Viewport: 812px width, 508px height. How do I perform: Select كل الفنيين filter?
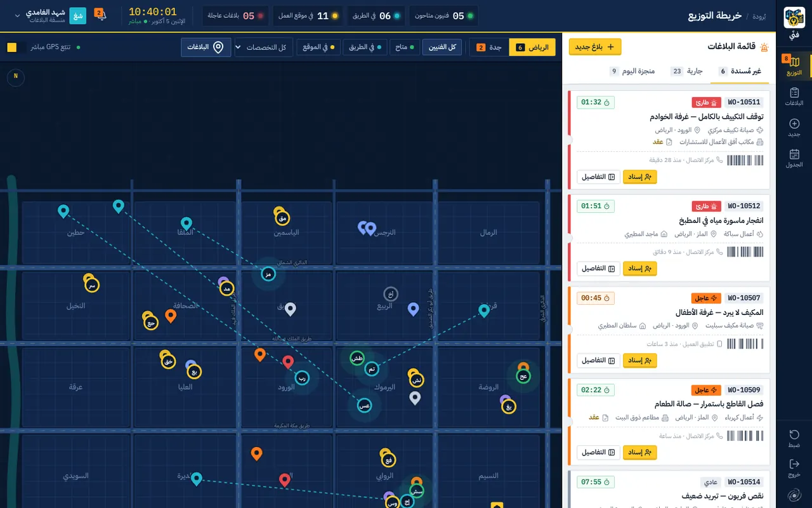tap(442, 47)
